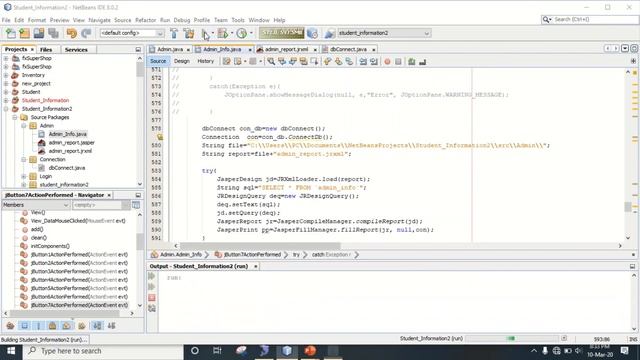Click the Redo toolbar icon
This screenshot has height=360, width=640.
pos(86,33)
